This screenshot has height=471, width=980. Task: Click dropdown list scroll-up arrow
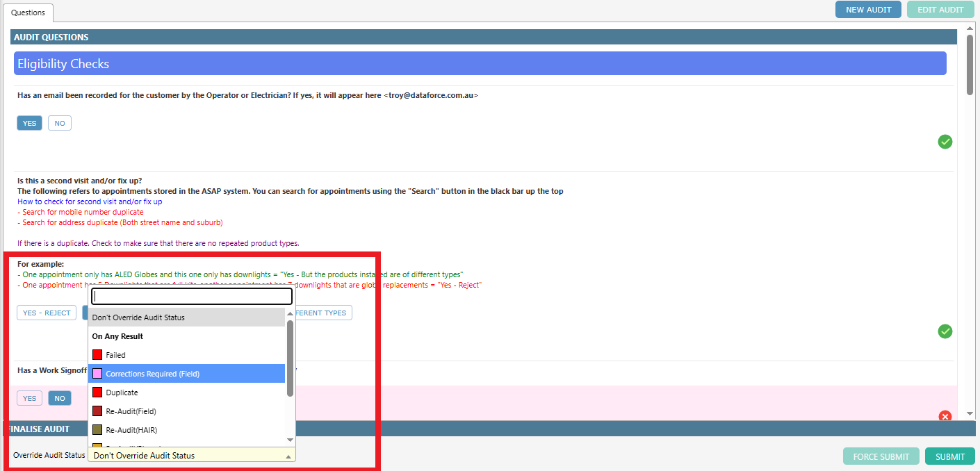pyautogui.click(x=290, y=315)
